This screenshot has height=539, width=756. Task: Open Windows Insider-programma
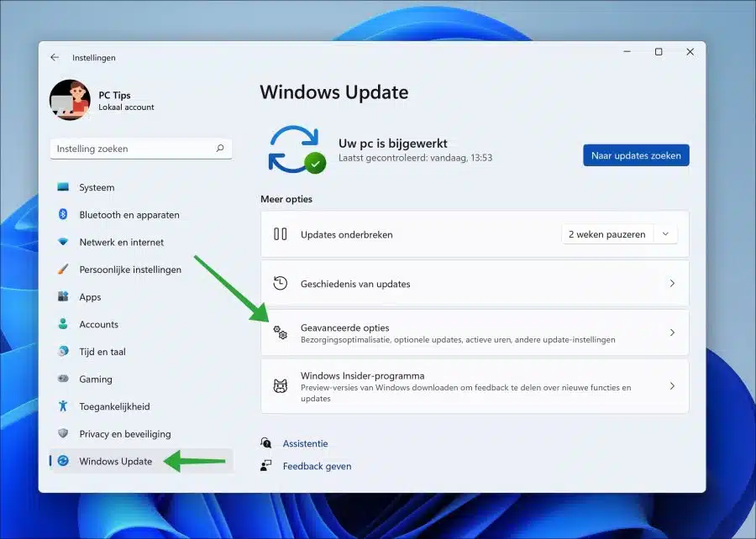pos(475,386)
